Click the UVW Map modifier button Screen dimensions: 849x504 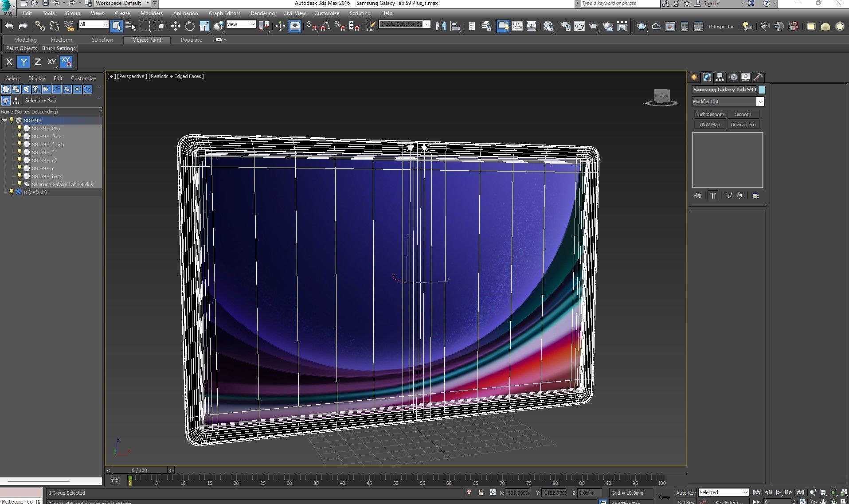[709, 125]
